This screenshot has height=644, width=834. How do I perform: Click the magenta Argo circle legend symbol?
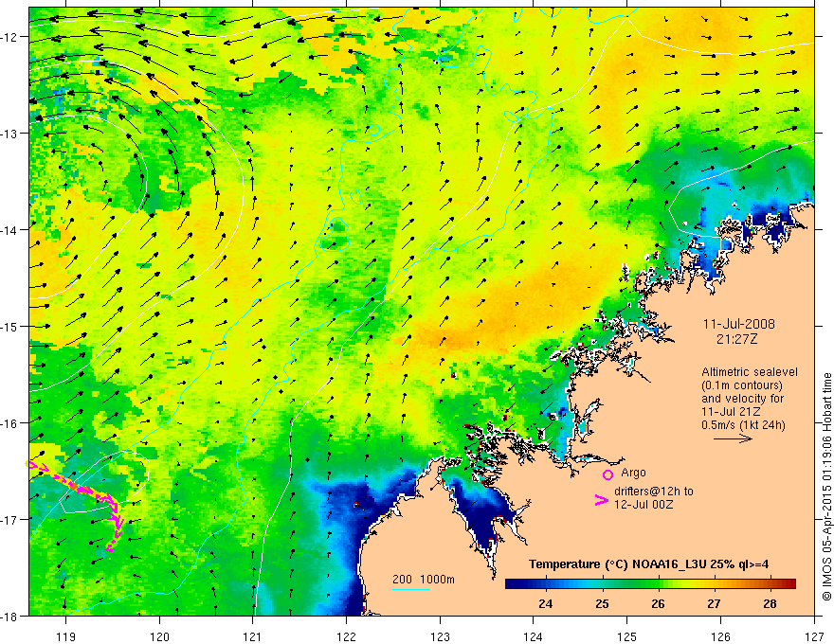tap(607, 474)
